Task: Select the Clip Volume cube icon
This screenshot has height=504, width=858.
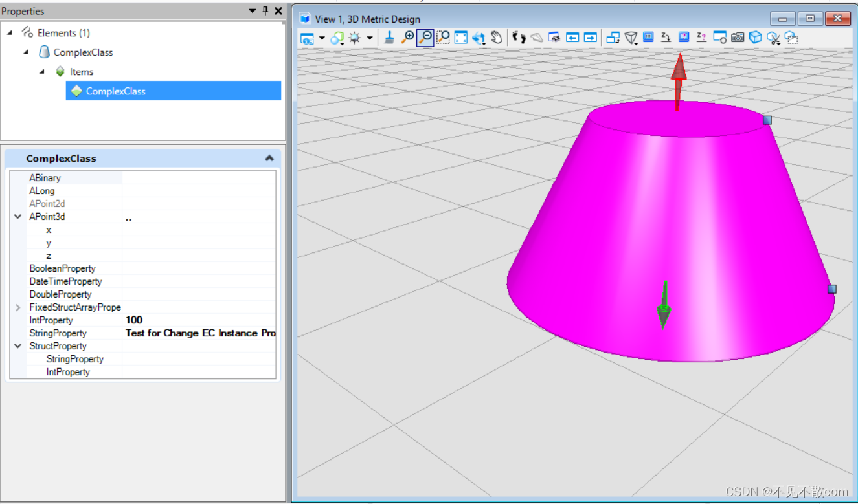Action: 755,38
